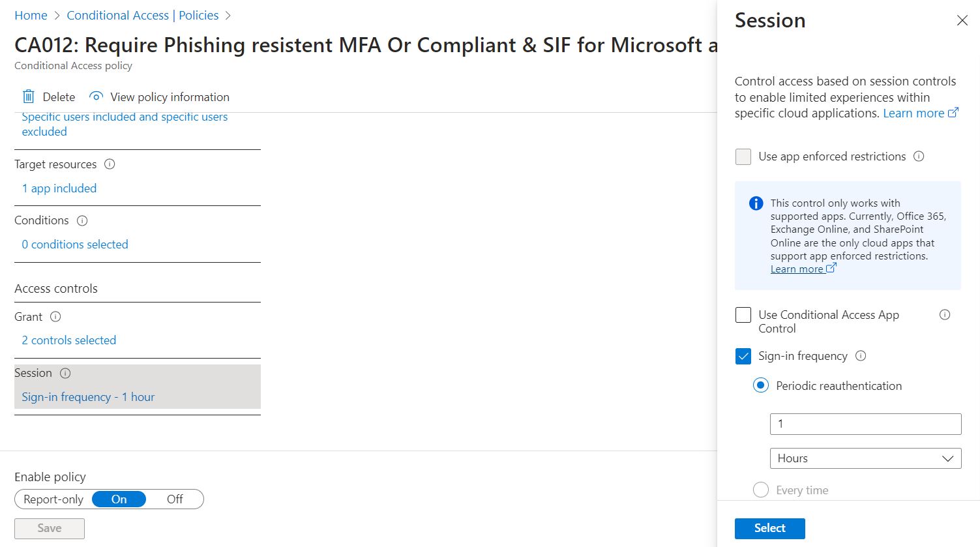Click info icon for Conditional Access App Control
The image size is (980, 547).
[x=944, y=315]
